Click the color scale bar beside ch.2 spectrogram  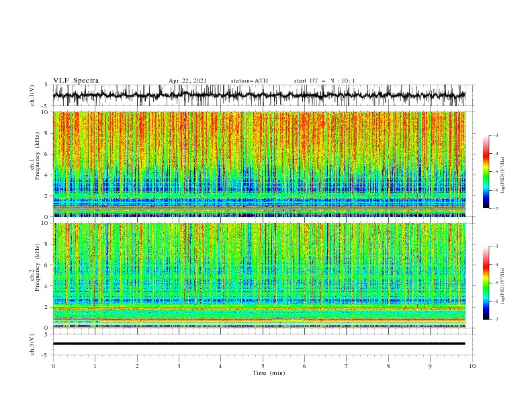pos(486,283)
